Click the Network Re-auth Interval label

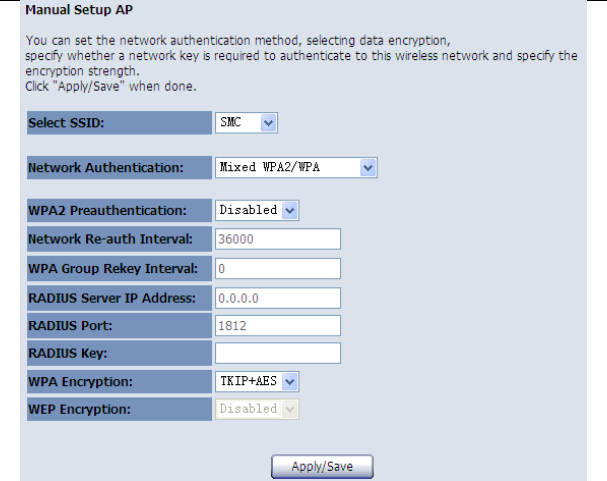110,239
